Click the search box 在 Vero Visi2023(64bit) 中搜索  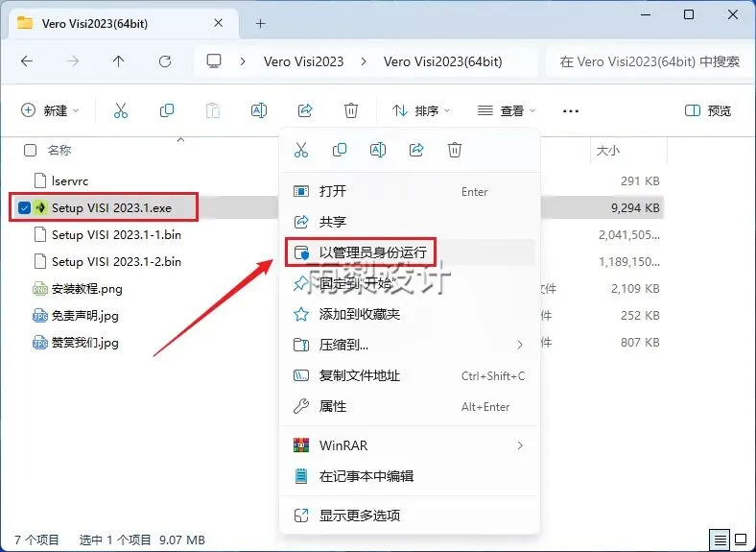[x=649, y=61]
